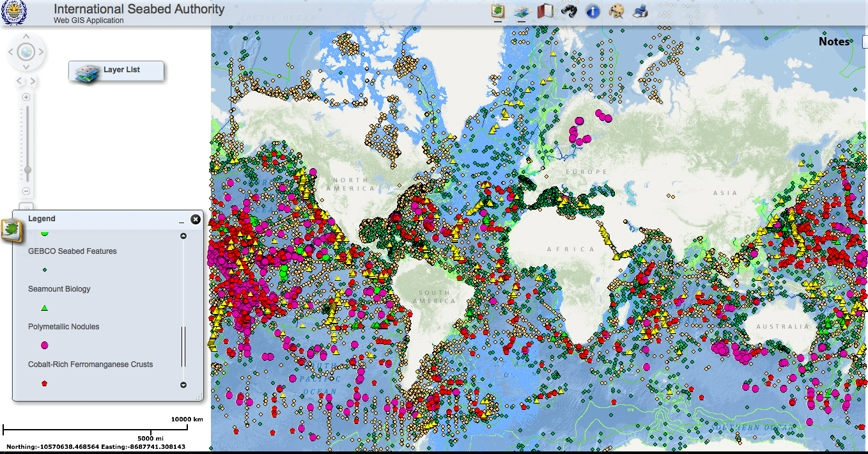868x454 pixels.
Task: Reset to full extent with the globe button
Action: point(26,51)
